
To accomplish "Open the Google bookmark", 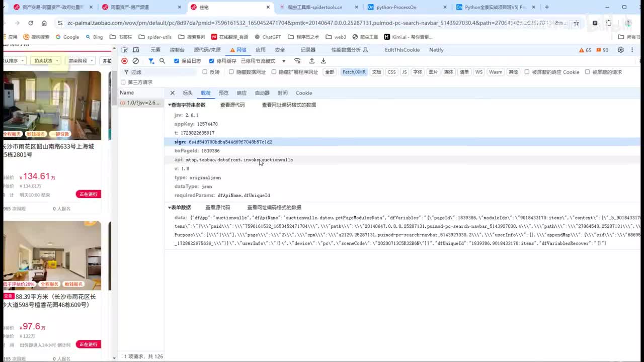I will (x=67, y=37).
